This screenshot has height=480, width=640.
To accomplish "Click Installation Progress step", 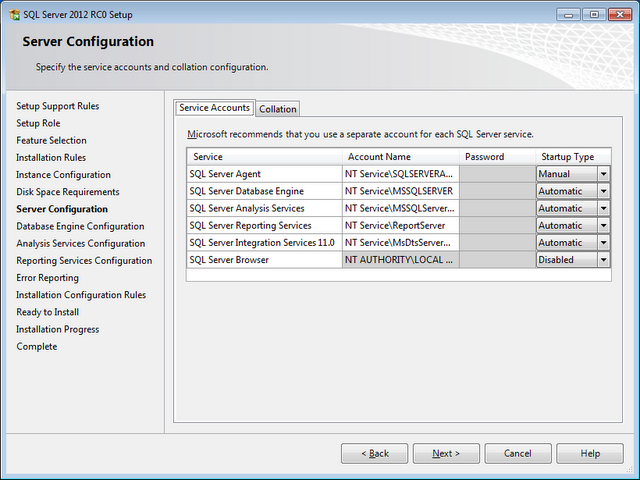I will (x=58, y=329).
